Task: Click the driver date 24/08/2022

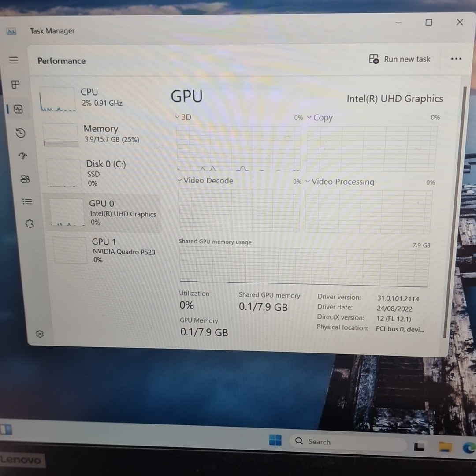Action: point(394,309)
